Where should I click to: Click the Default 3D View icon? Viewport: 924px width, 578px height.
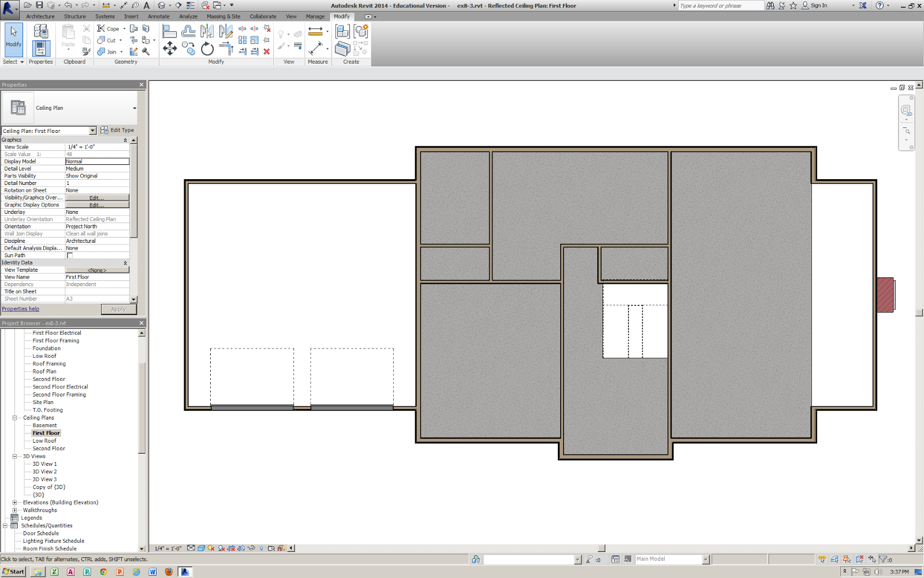pos(162,5)
